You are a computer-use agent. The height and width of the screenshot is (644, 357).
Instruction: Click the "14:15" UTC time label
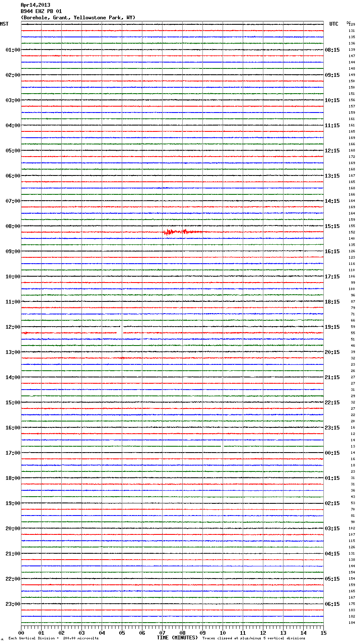pyautogui.click(x=332, y=201)
